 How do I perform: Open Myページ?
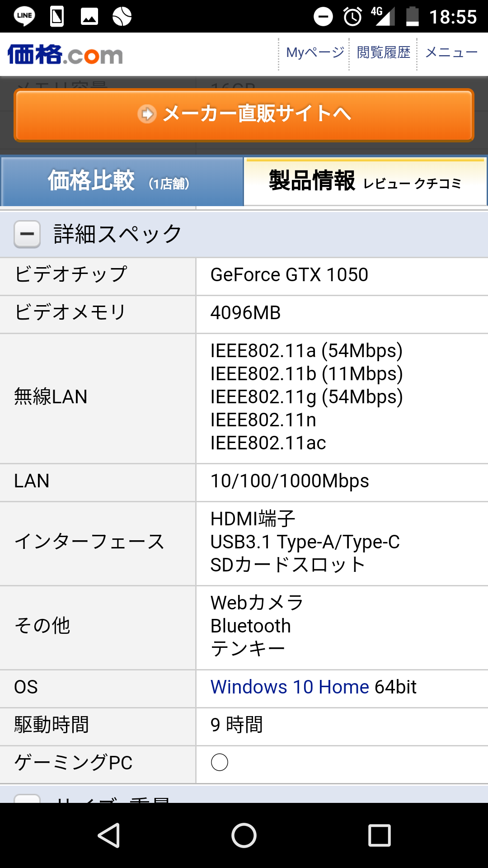pyautogui.click(x=315, y=52)
